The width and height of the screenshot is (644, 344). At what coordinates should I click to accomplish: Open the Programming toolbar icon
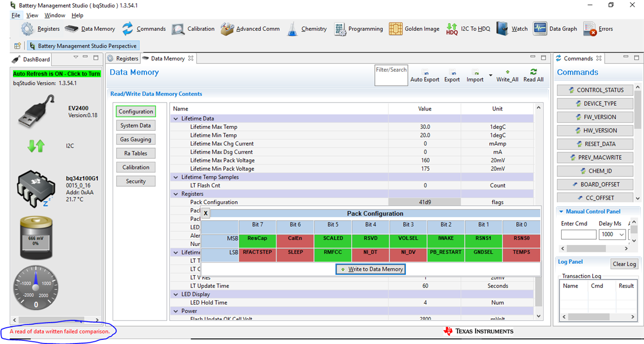point(340,29)
